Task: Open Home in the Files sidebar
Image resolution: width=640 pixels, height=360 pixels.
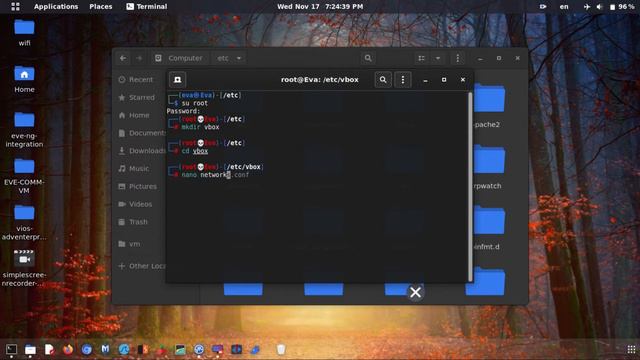Action: [x=139, y=115]
